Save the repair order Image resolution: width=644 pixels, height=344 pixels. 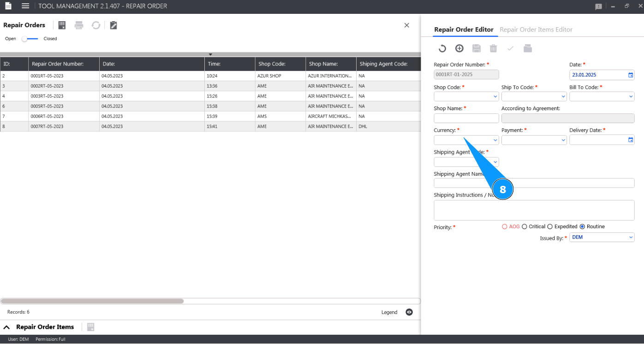(x=477, y=48)
